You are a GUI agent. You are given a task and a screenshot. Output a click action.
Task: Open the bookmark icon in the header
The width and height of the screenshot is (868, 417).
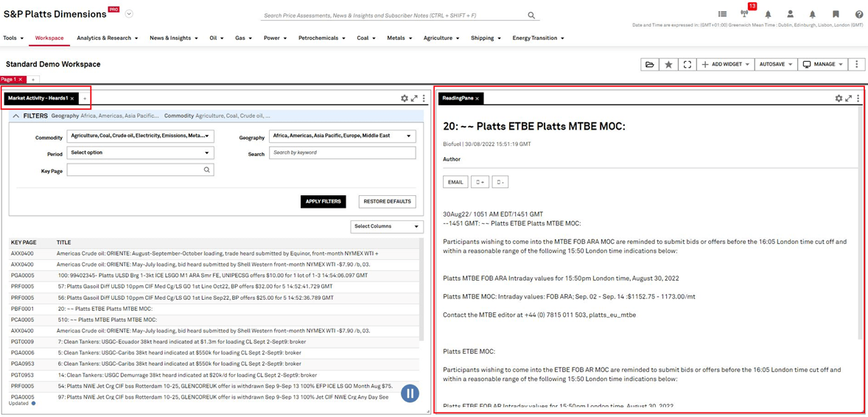836,15
